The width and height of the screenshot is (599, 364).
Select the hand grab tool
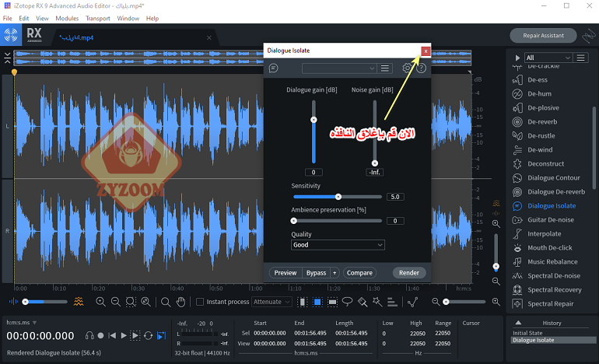tap(180, 302)
